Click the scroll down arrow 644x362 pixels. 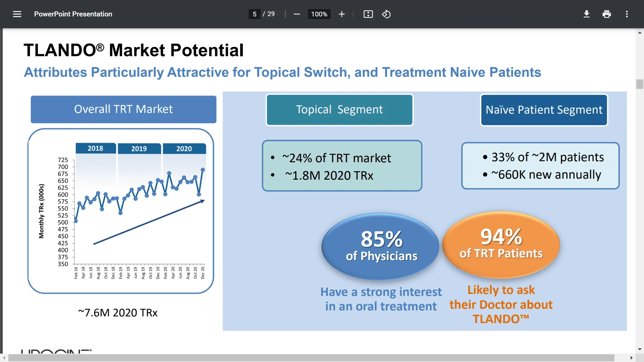click(x=640, y=349)
